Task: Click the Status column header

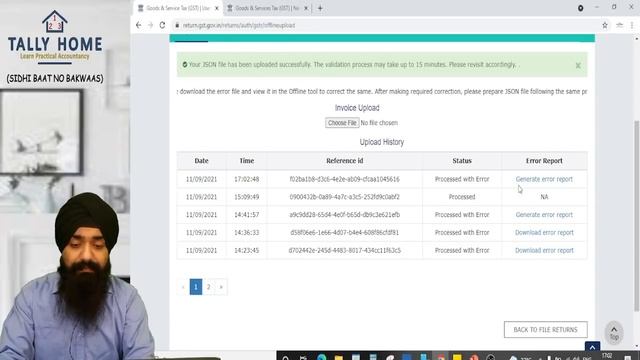Action: 462,161
